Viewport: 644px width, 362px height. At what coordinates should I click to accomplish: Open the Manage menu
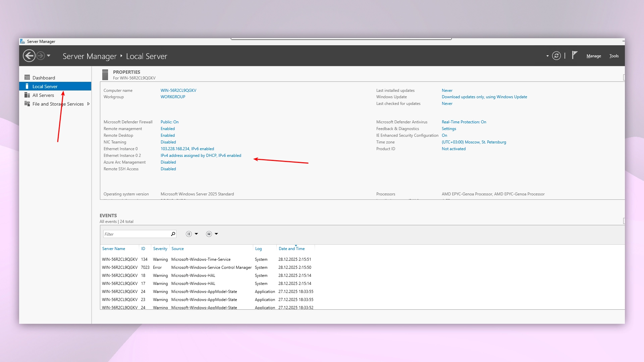click(593, 56)
